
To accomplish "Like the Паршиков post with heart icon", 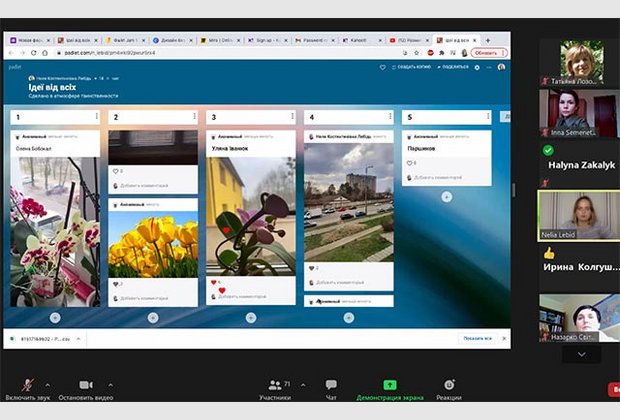I will (x=410, y=163).
